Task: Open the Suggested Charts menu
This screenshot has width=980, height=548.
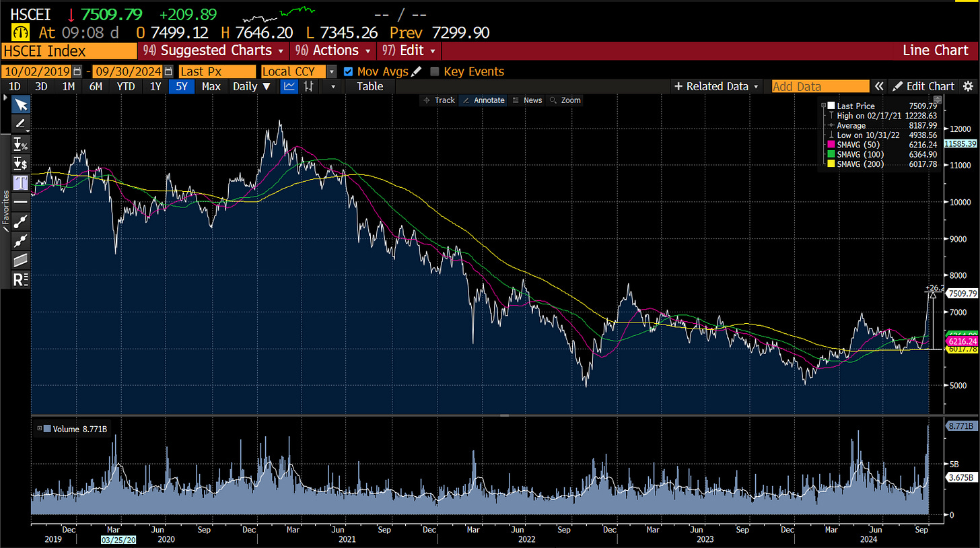Action: tap(213, 50)
